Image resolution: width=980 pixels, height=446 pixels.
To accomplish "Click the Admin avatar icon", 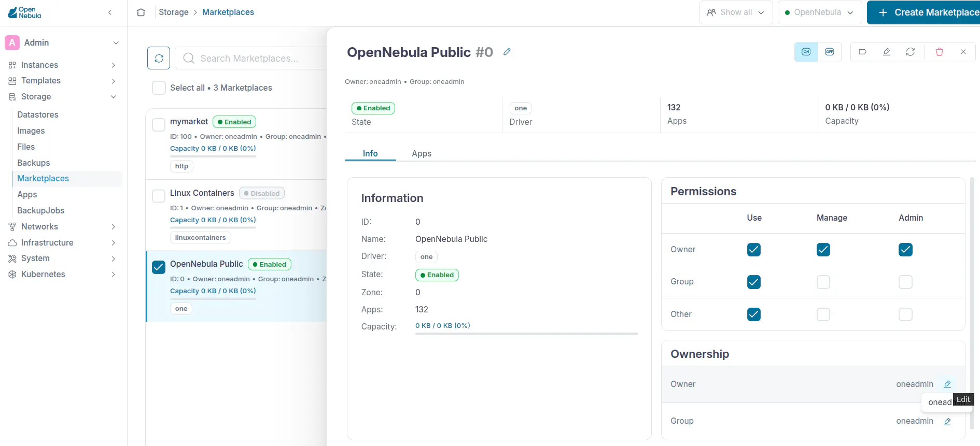I will point(12,42).
